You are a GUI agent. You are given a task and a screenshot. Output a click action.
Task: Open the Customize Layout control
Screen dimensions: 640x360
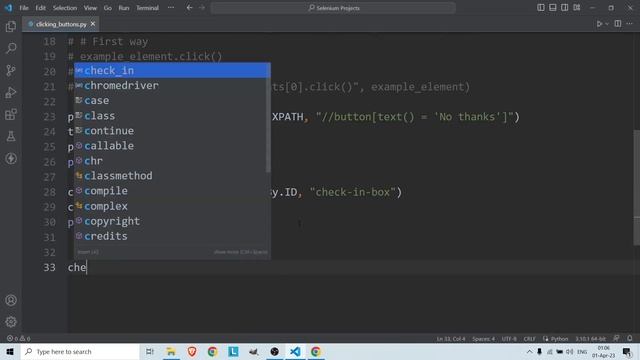577,8
